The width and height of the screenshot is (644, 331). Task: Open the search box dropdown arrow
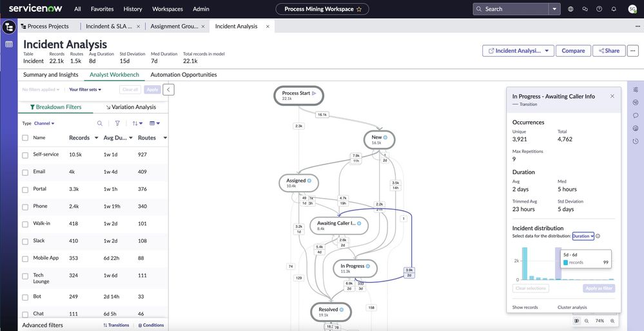[x=554, y=8]
